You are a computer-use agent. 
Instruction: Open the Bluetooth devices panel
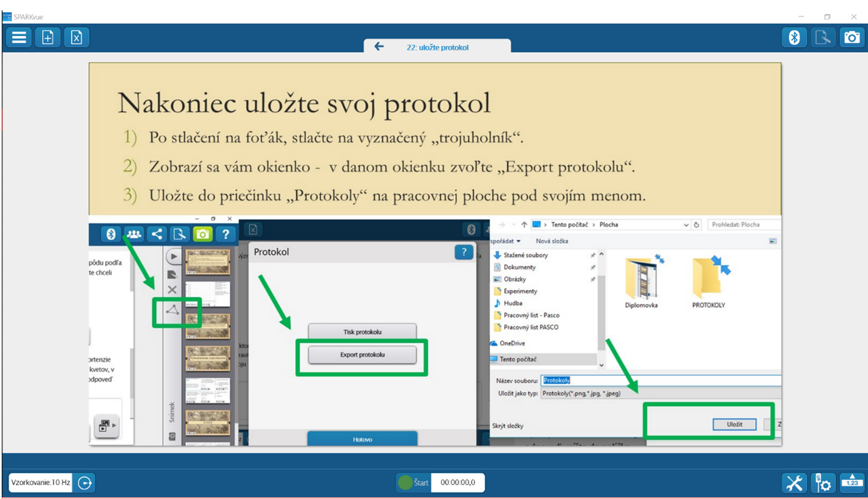tap(794, 37)
